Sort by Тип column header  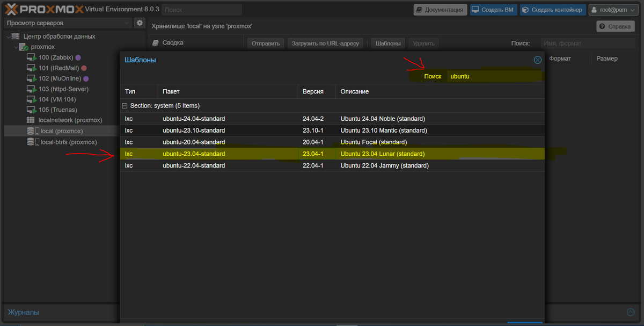(x=139, y=92)
